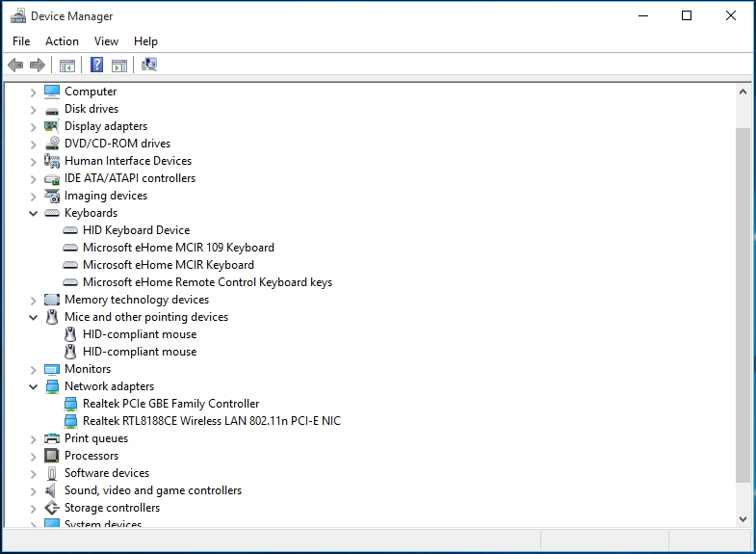
Task: Select the Human Interface Devices label
Action: point(128,161)
